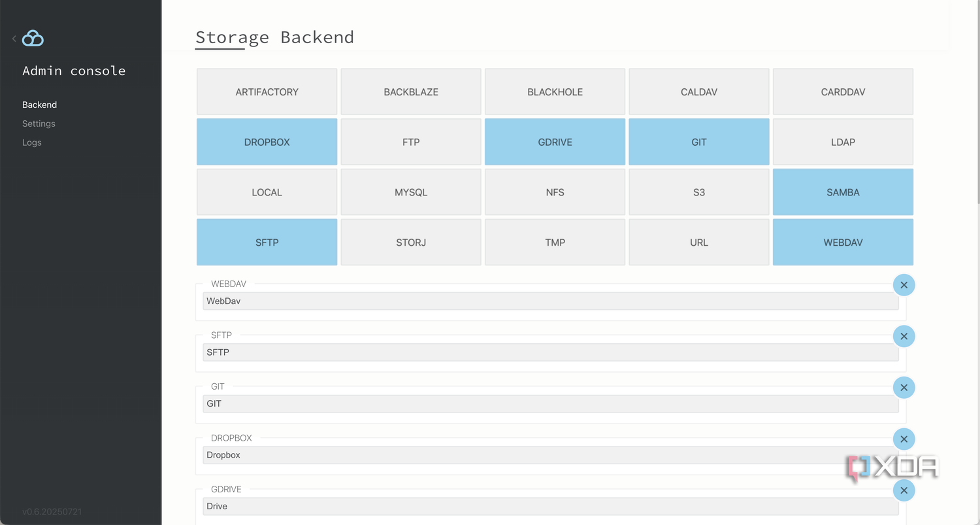The height and width of the screenshot is (525, 980).
Task: Toggle the DROPBOX backend tile
Action: pyautogui.click(x=267, y=142)
